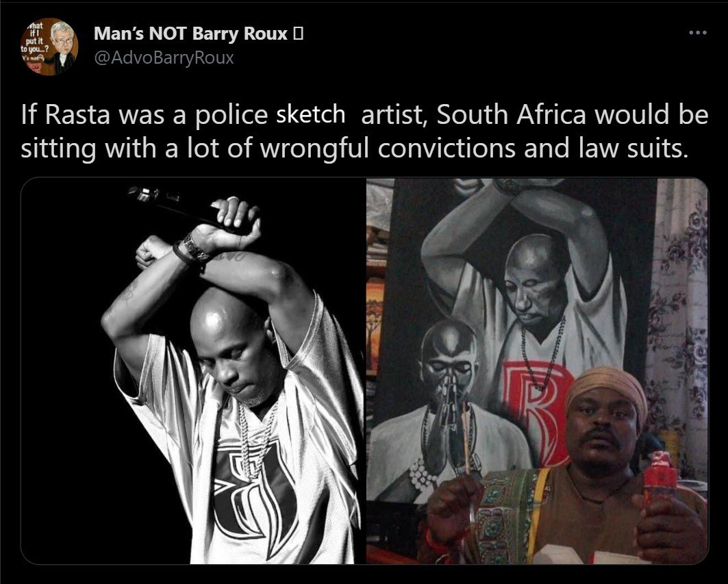This screenshot has height=584, width=728.
Task: Visit the @AdvoBarryRoux handle link
Action: 164,58
